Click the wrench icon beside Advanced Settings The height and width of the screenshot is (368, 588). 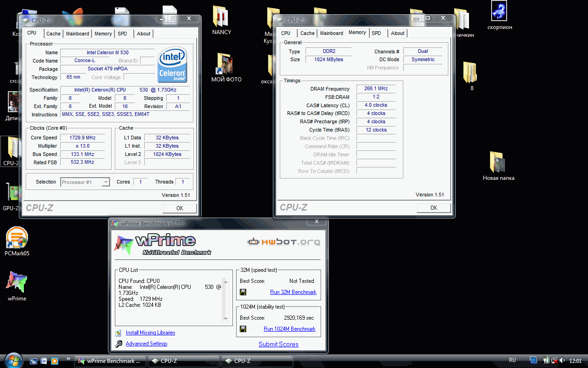pyautogui.click(x=119, y=344)
